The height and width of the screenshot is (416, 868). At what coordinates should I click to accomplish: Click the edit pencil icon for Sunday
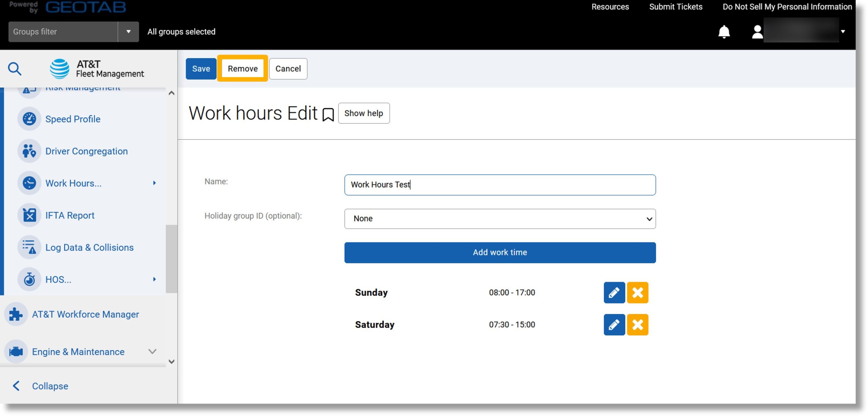point(614,293)
